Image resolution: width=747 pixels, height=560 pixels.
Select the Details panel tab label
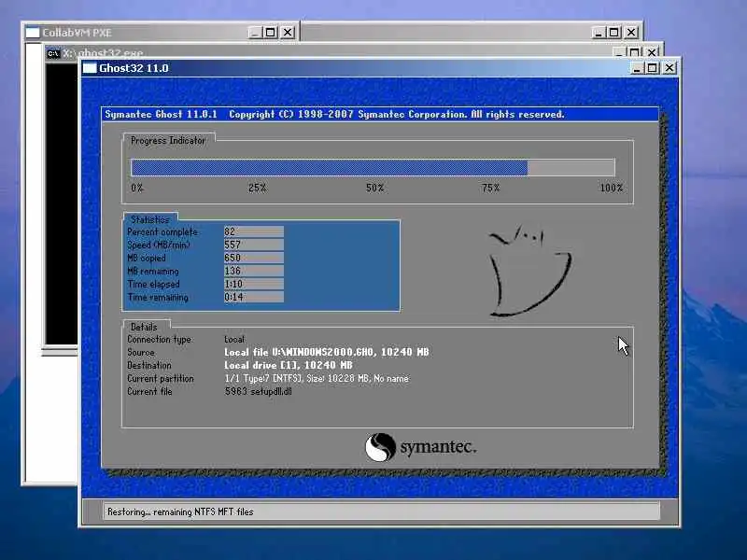click(144, 327)
